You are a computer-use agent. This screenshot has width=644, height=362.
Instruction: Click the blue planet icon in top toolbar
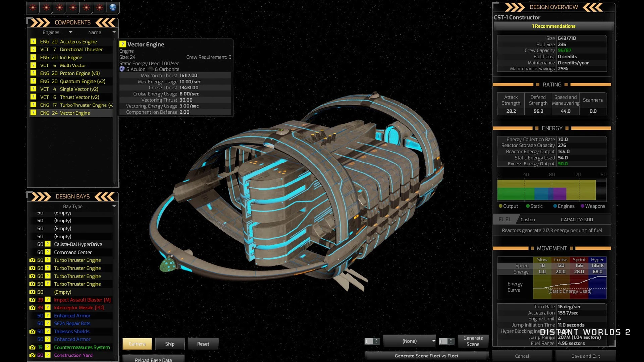[x=113, y=7]
